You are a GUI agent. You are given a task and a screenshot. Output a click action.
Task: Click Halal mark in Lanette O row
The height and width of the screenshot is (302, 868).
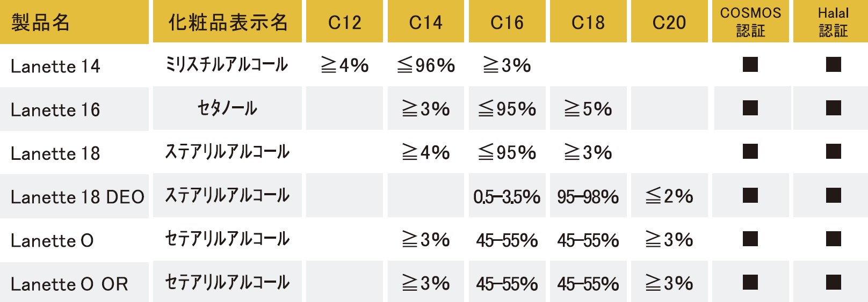point(834,238)
